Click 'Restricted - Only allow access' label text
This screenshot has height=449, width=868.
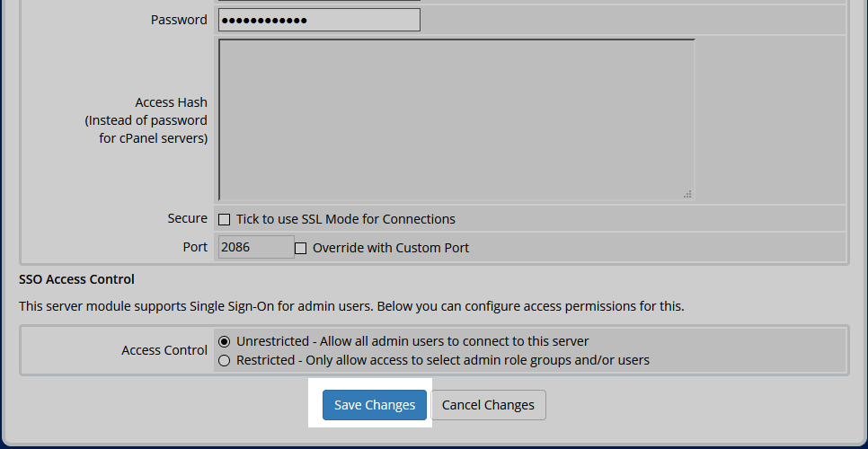pos(442,360)
